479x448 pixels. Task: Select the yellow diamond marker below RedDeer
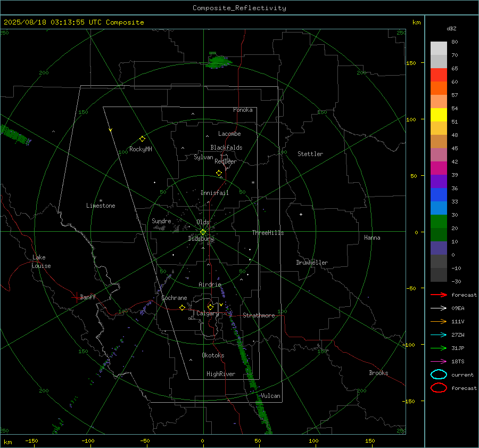tap(219, 173)
